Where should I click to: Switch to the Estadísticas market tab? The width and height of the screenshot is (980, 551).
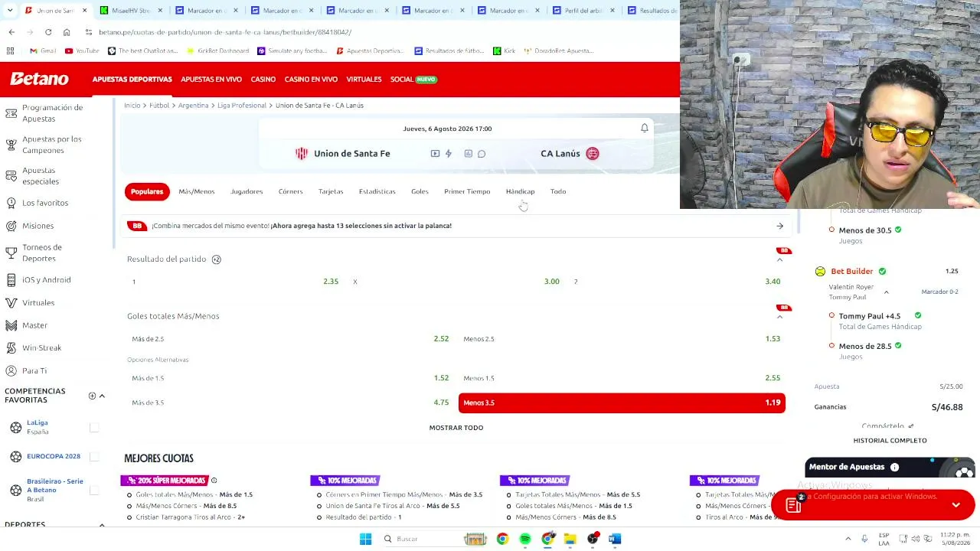pos(377,191)
